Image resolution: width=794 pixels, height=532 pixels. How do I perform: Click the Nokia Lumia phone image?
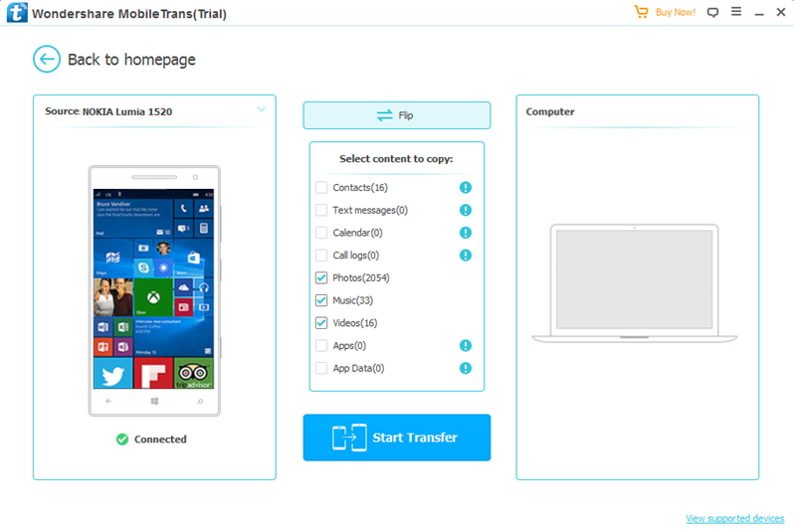tap(154, 291)
